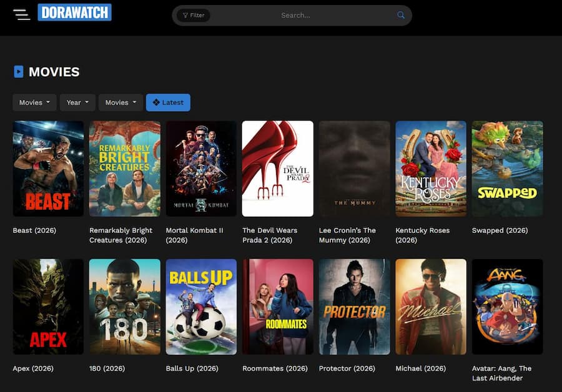Open the Beast poster thumbnail
Viewport: 562px width, 392px height.
[48, 169]
